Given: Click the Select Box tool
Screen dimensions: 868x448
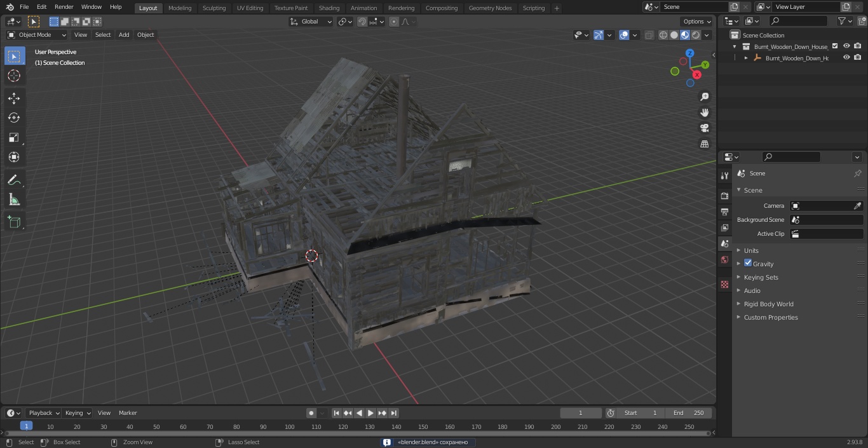Looking at the screenshot, I should (14, 57).
